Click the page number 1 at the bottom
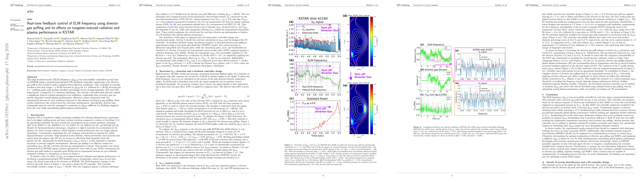 pyautogui.click(x=65, y=176)
